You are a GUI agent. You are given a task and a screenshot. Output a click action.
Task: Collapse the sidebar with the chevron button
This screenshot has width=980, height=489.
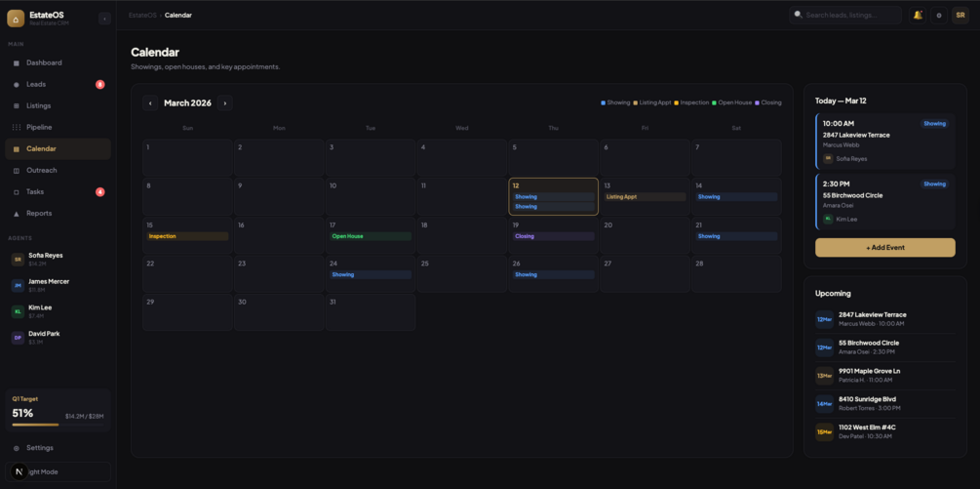[x=104, y=19]
